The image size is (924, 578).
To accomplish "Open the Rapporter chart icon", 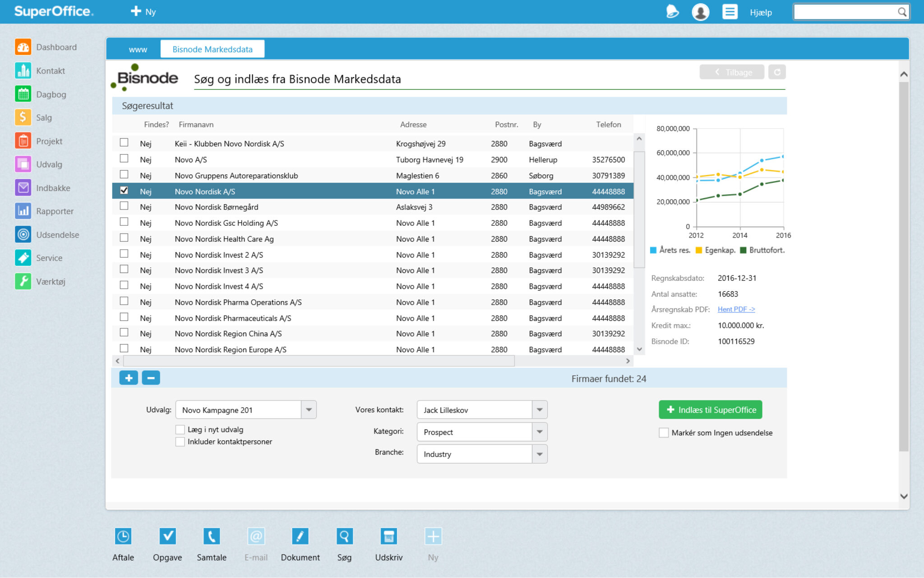I will (23, 211).
